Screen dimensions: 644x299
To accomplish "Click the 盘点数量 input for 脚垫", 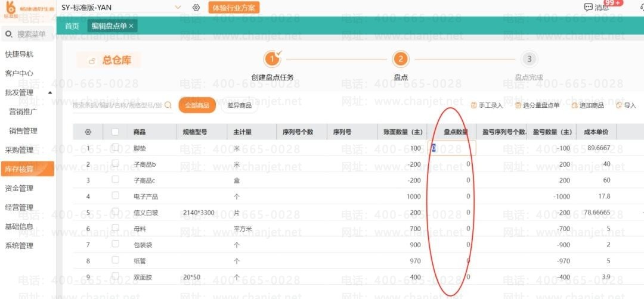I will 452,148.
